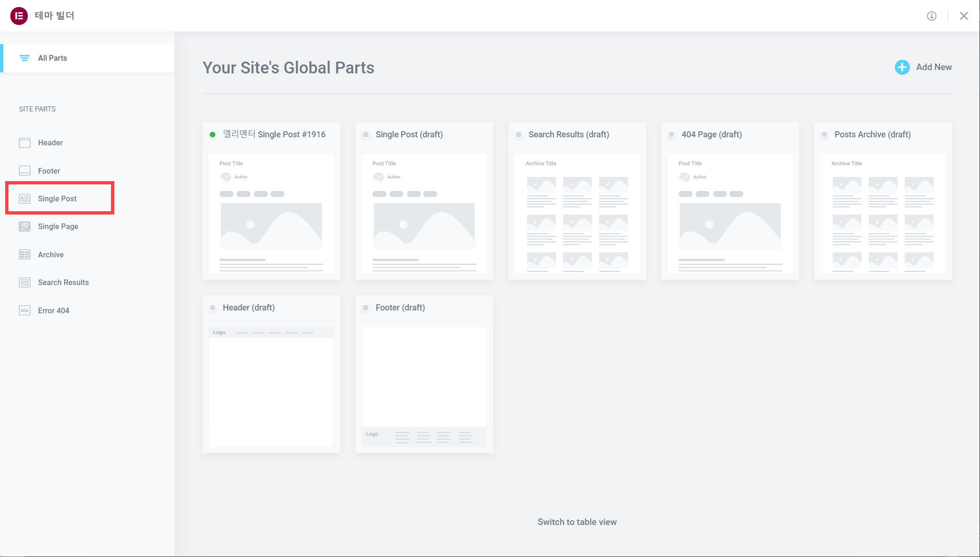This screenshot has height=557, width=980.
Task: Click the status dot on Search Results (draft)
Action: [x=518, y=135]
